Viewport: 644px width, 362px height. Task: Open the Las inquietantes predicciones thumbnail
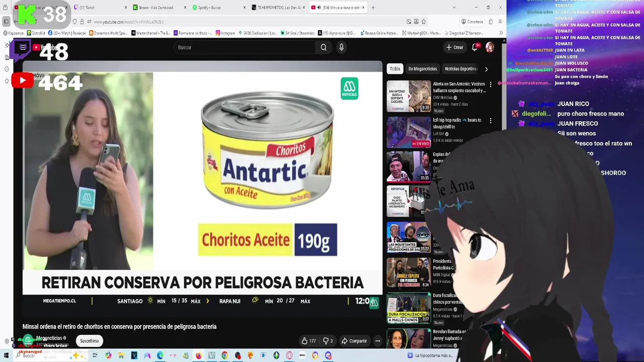(x=409, y=238)
